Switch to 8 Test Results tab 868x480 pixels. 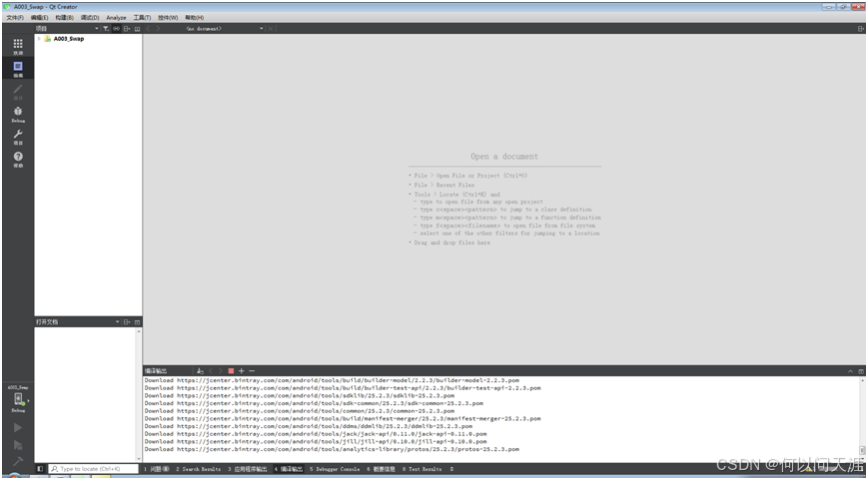point(422,469)
